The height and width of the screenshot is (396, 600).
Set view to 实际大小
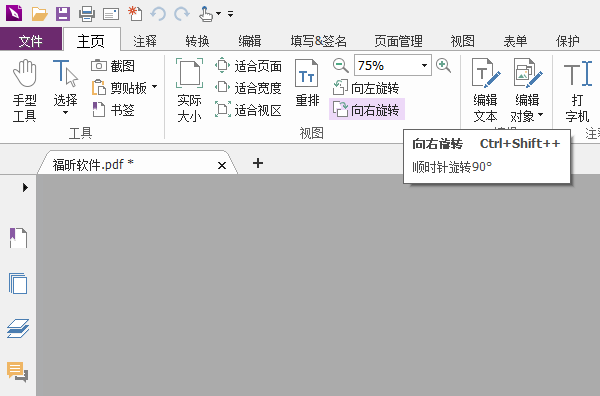click(x=189, y=91)
